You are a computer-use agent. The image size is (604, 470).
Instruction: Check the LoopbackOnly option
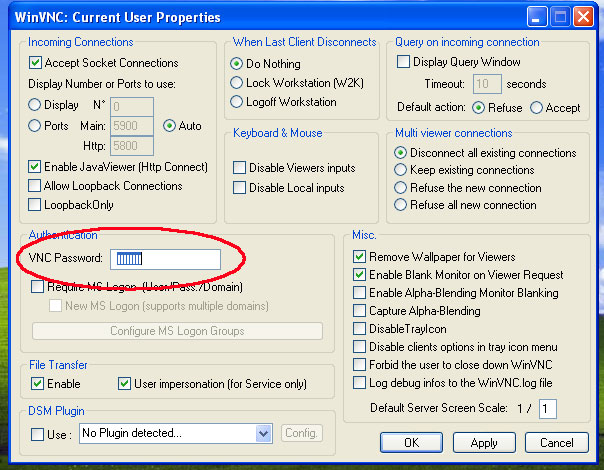(x=35, y=205)
